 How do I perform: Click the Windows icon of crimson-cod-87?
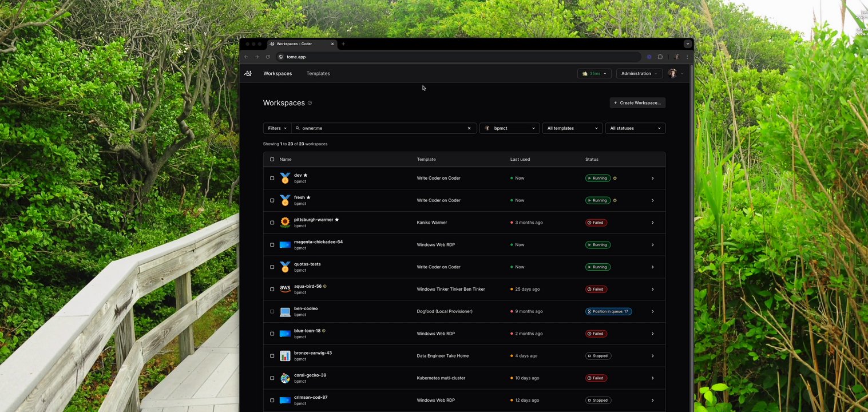pos(285,401)
